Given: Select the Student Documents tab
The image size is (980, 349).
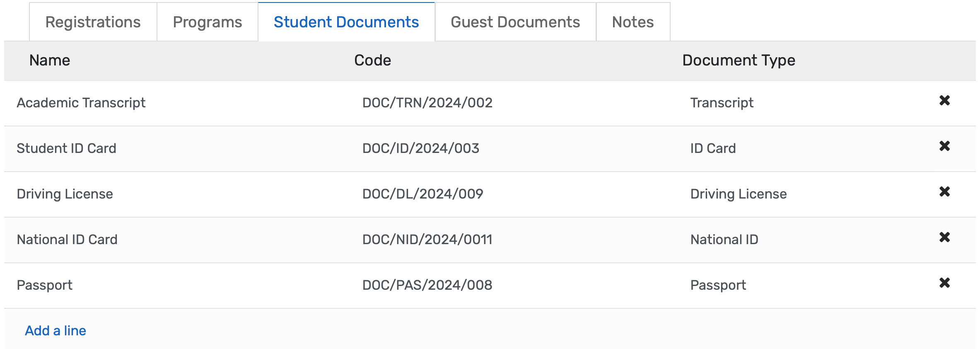Looking at the screenshot, I should [346, 22].
